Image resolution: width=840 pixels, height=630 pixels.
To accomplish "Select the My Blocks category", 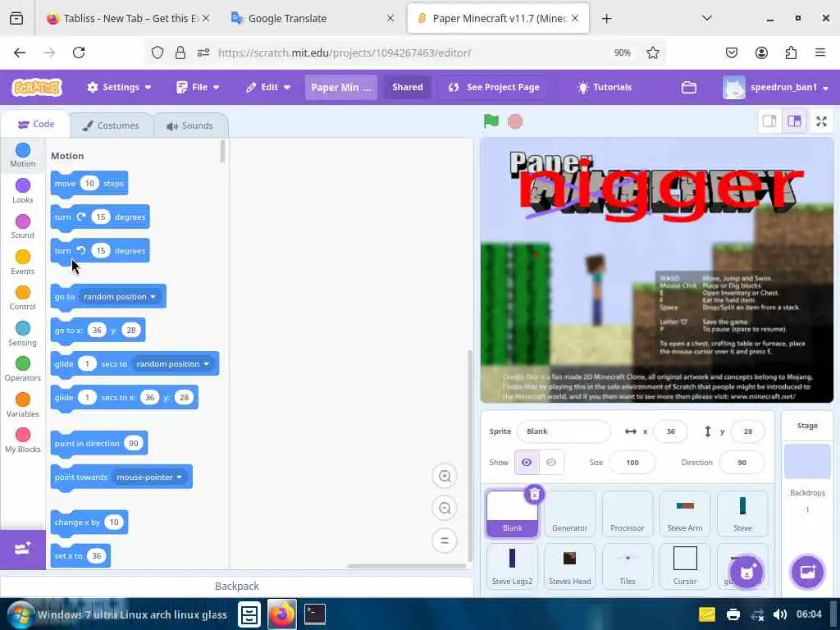I will coord(22,441).
